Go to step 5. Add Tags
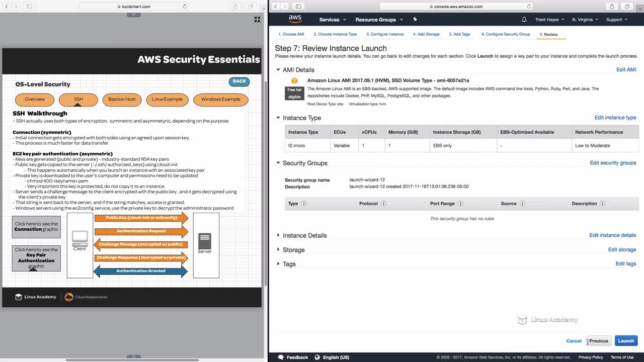This screenshot has width=644, height=362. pyautogui.click(x=459, y=34)
